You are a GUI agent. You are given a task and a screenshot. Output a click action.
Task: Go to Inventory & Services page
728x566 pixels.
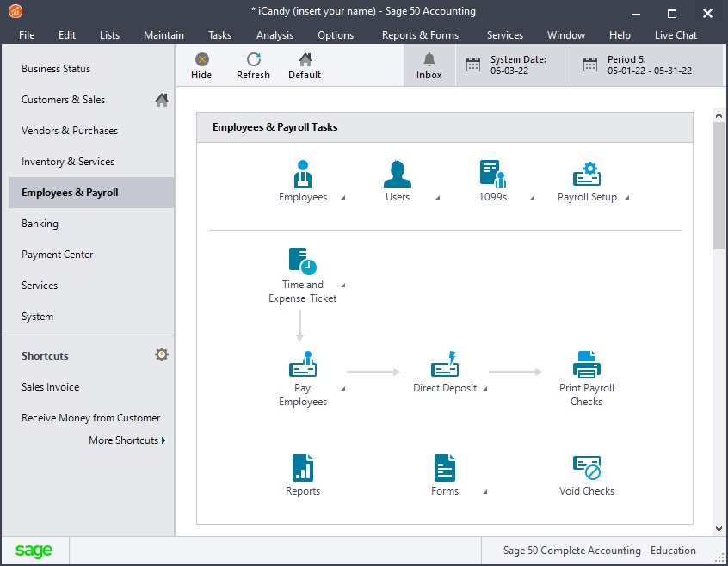(x=91, y=162)
